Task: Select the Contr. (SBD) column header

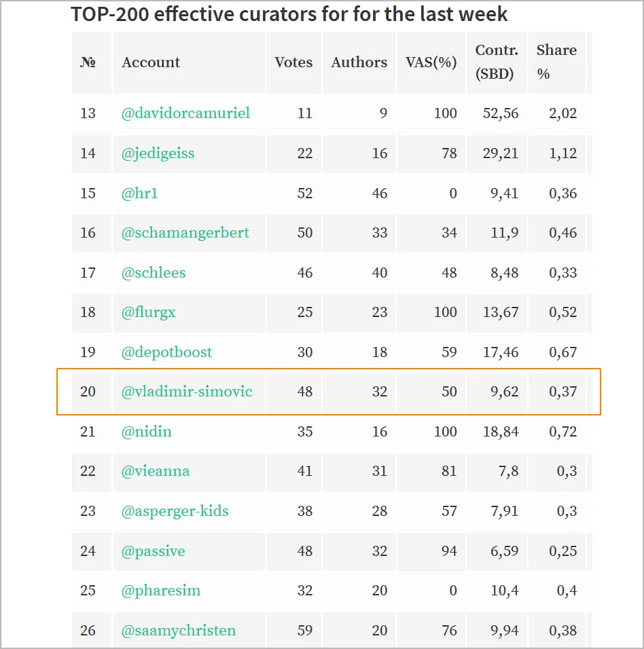Action: (x=497, y=62)
